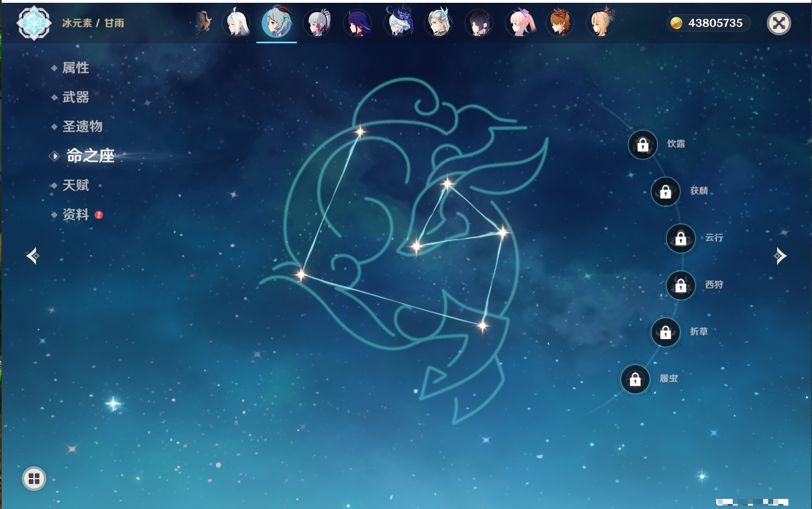Click the 履虫 constellation name

pyautogui.click(x=669, y=379)
